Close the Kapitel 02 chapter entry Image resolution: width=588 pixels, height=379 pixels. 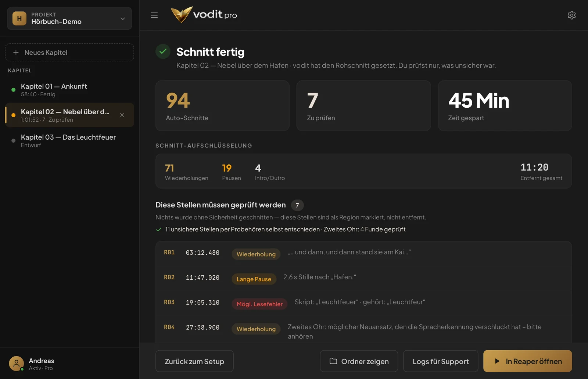tap(122, 115)
